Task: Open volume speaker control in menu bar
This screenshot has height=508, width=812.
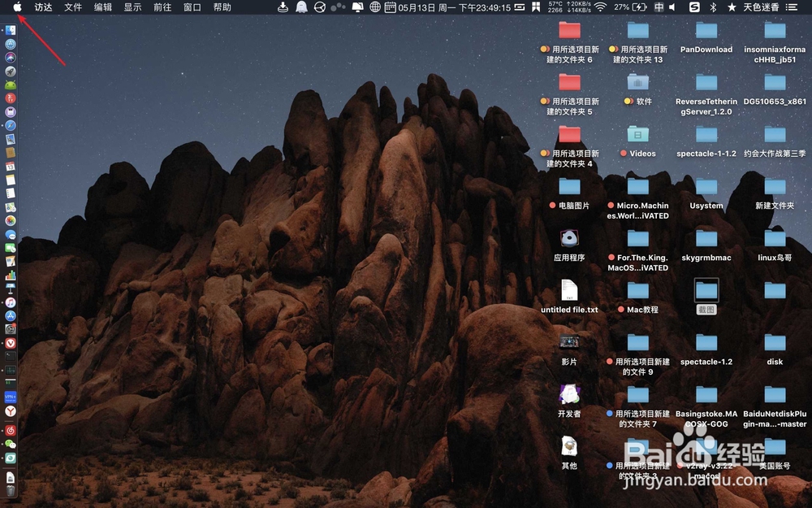Action: (x=672, y=7)
